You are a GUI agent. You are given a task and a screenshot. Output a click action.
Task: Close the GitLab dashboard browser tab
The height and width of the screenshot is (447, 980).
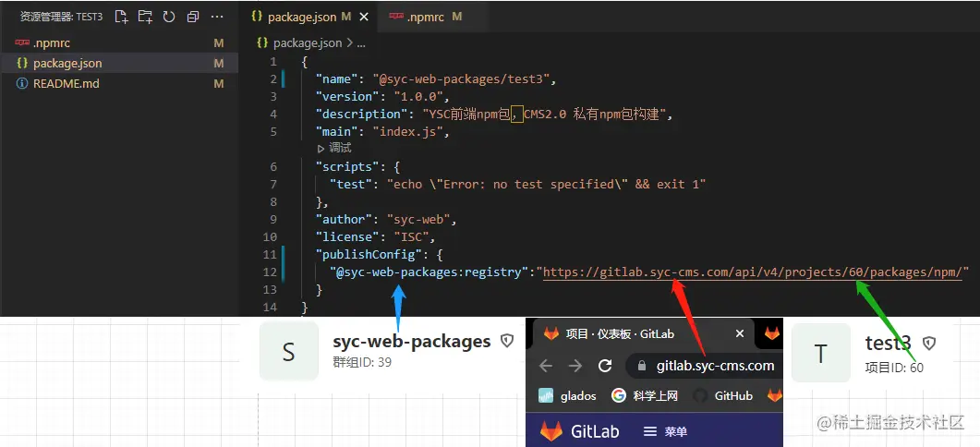point(740,333)
